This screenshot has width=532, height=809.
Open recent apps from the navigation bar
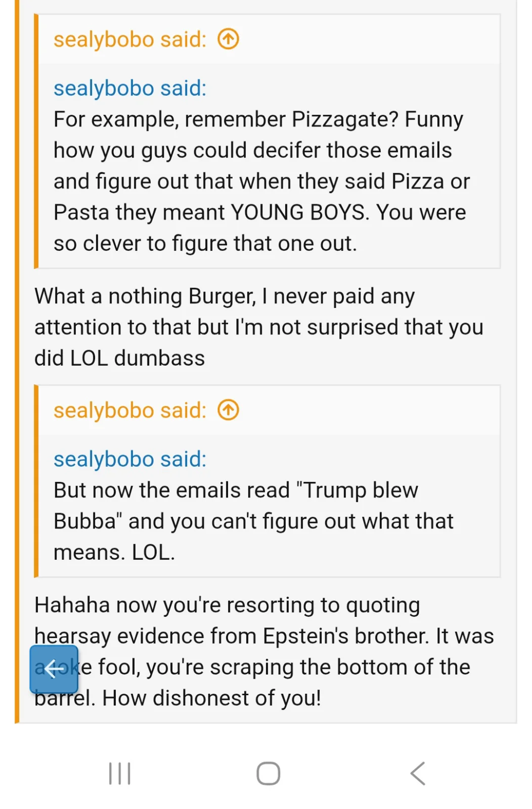click(x=118, y=772)
